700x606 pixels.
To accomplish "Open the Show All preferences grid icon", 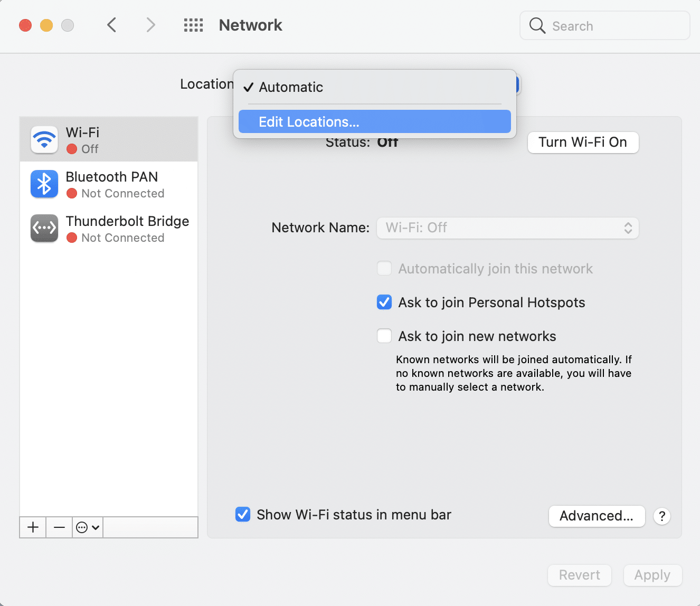I will click(x=193, y=25).
